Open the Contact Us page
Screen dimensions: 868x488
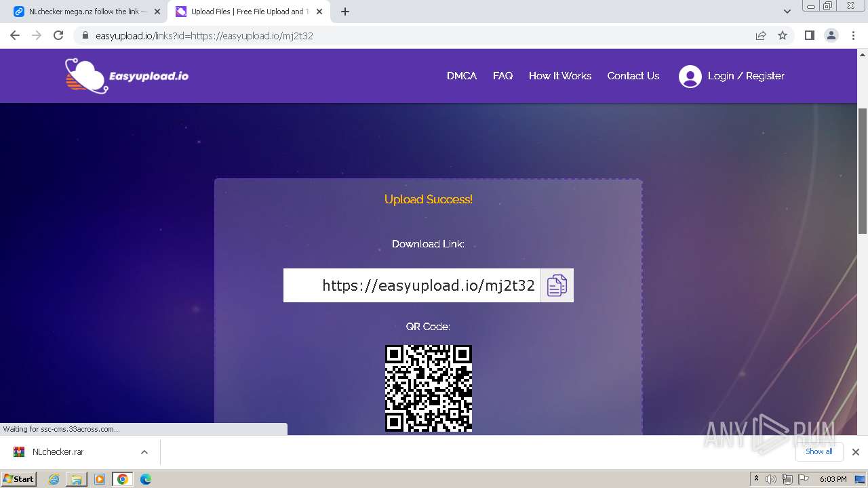tap(633, 76)
